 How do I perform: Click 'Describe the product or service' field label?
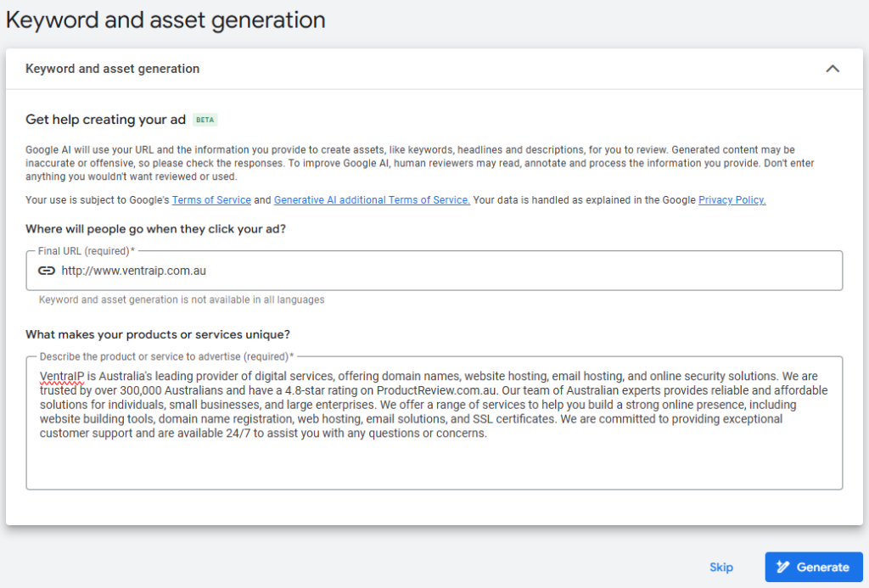[x=166, y=356]
